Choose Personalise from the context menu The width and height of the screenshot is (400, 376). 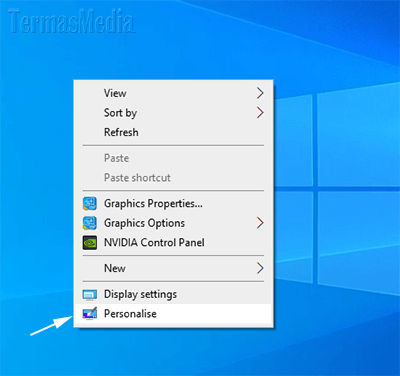(173, 314)
